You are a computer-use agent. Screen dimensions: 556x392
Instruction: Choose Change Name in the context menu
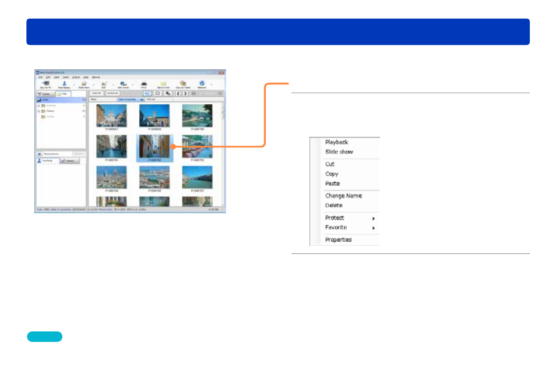point(343,196)
